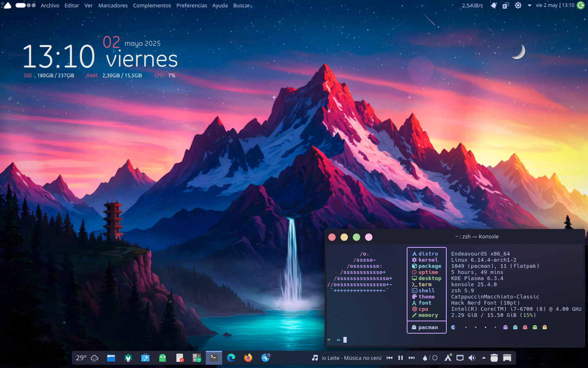Viewport: 588px width, 368px height.
Task: Open the clipboard tray icon
Action: point(506,5)
